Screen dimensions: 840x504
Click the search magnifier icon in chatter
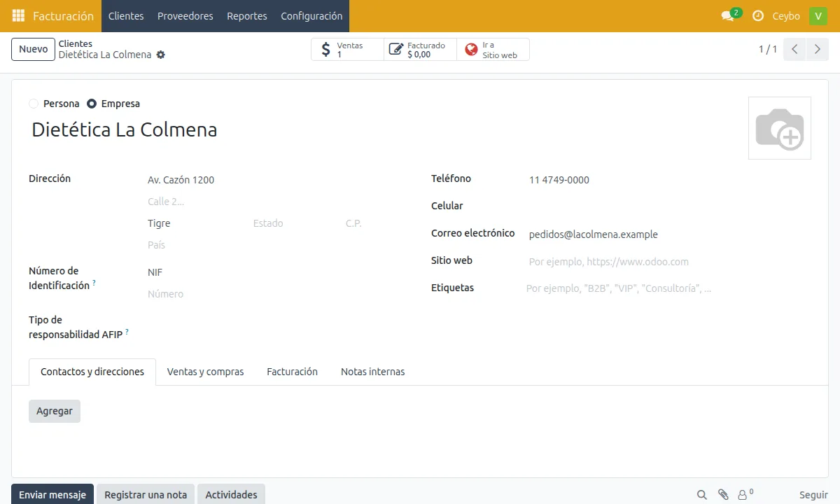(701, 495)
